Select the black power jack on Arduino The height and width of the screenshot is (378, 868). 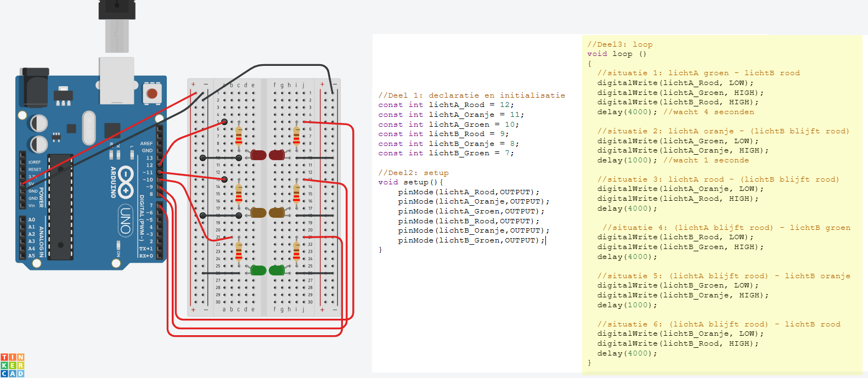[x=35, y=88]
